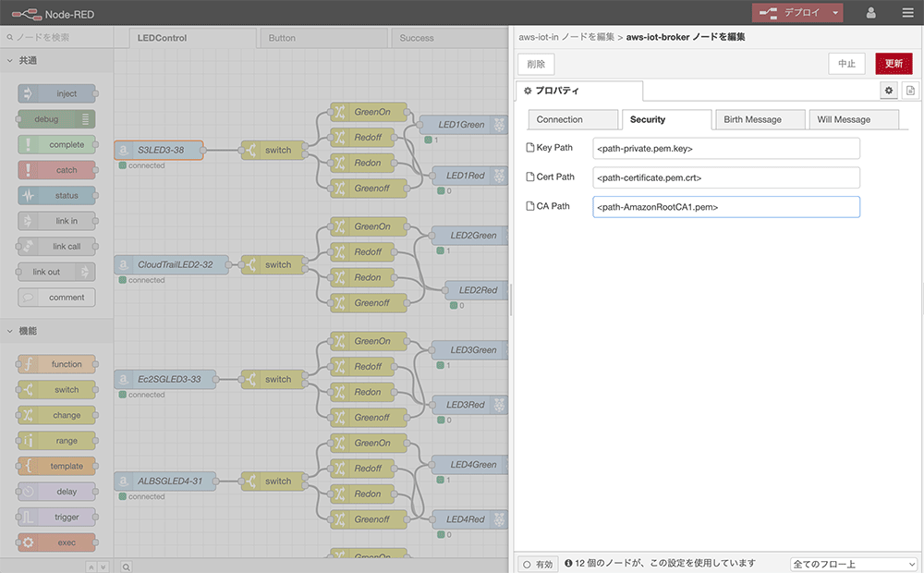Screen dimensions: 924x573
Task: Switch to the Connection tab
Action: click(x=573, y=119)
